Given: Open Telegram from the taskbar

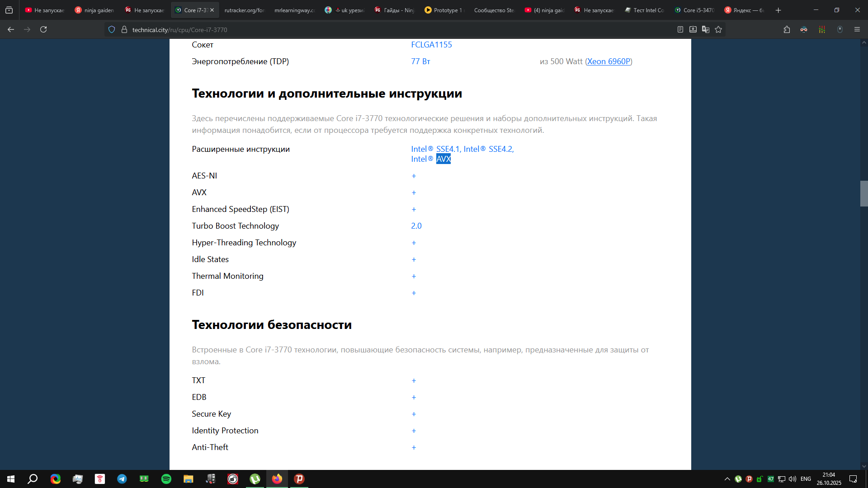Looking at the screenshot, I should (x=122, y=479).
